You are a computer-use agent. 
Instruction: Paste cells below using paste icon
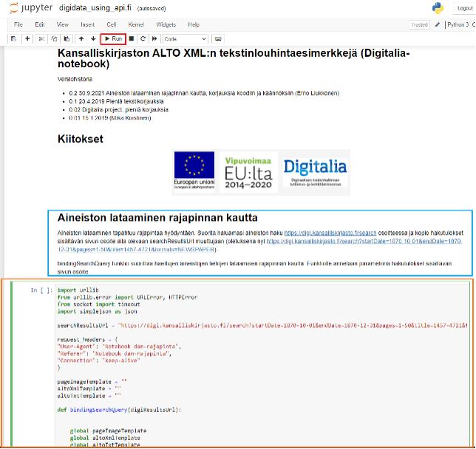(65, 38)
